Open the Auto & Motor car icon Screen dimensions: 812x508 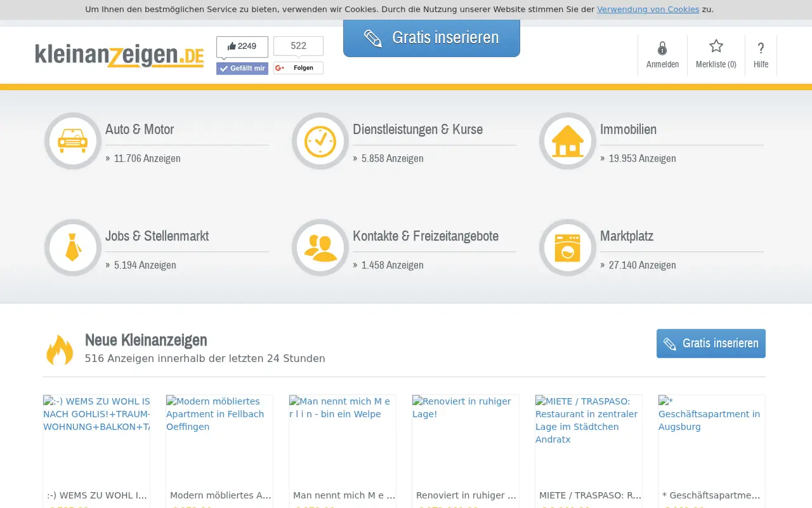(x=73, y=141)
